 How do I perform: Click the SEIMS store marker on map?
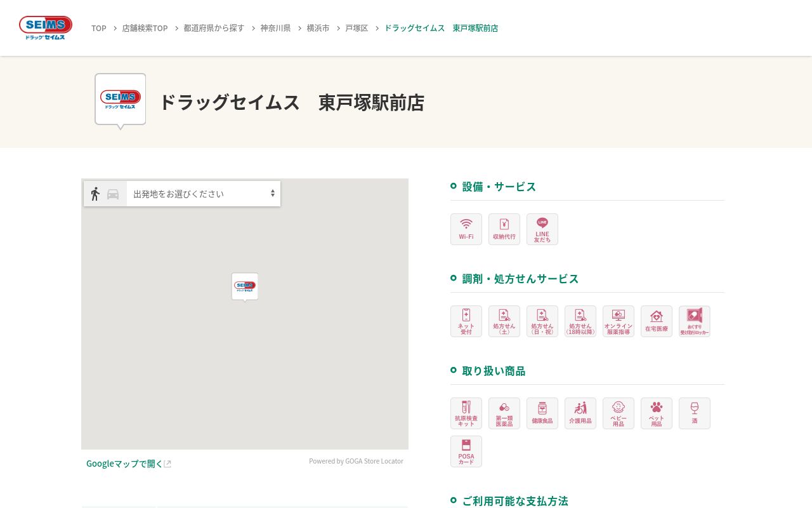point(245,287)
